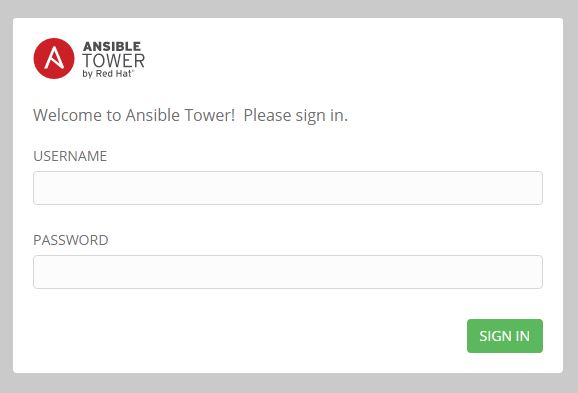This screenshot has width=578, height=393.
Task: Click the gray background outside login card
Action: tap(288, 383)
